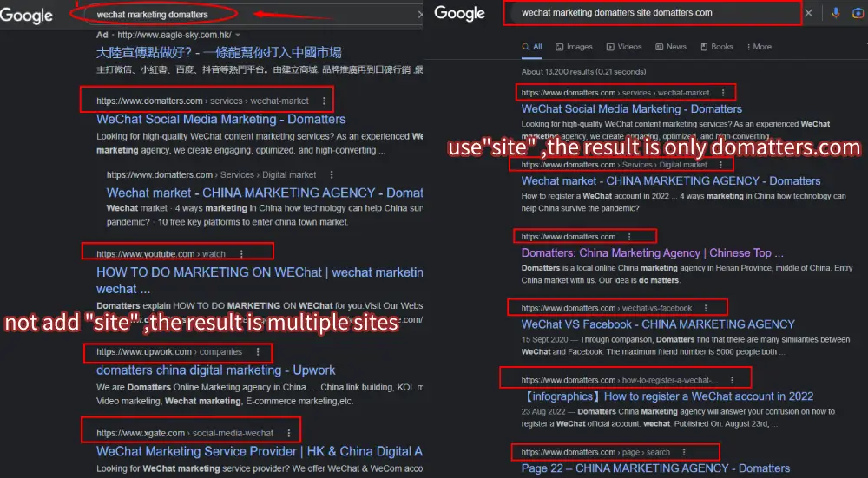868x478 pixels.
Task: Click snippet 'How to register a WeChat account in 2022'
Action: (684, 202)
